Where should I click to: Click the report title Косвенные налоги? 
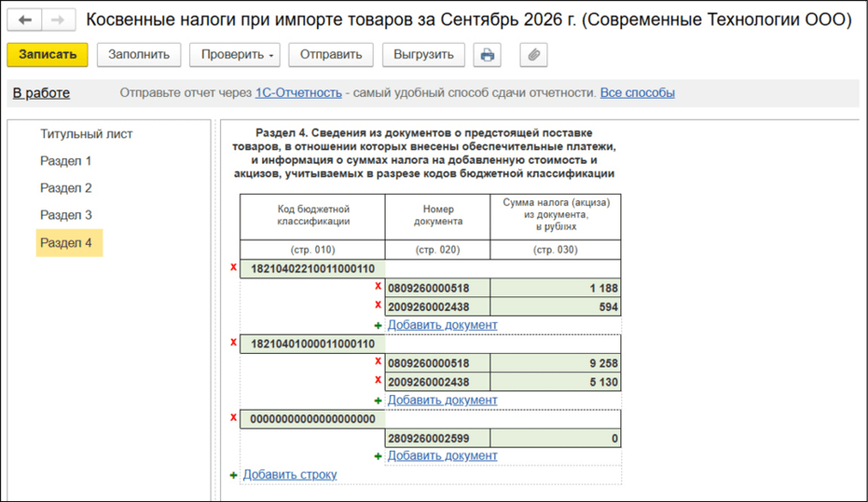click(469, 20)
